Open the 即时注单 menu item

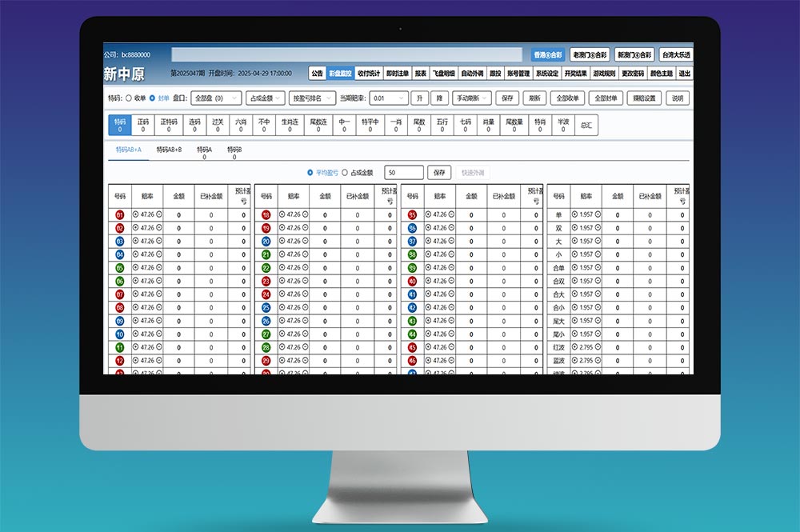[397, 74]
